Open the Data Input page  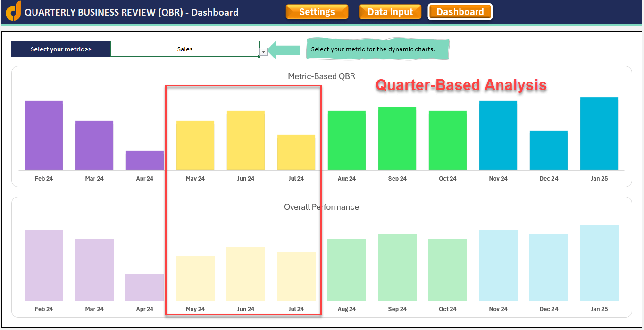(x=390, y=11)
